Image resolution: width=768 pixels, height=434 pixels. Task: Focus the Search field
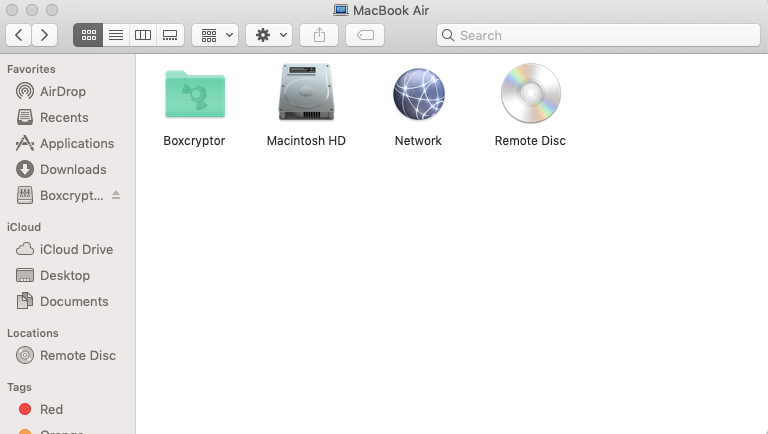pos(598,35)
